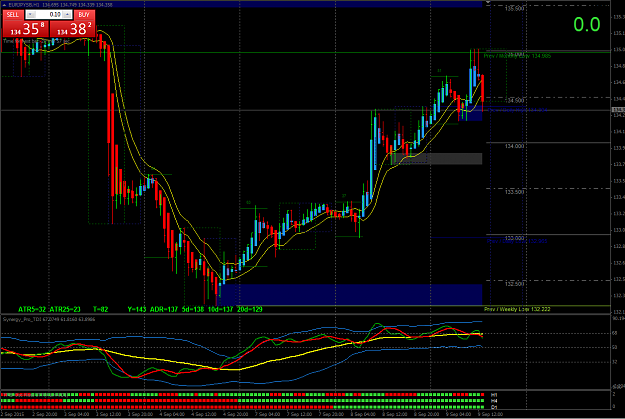
Task: Select the 10d=137 label
Action: coord(220,309)
